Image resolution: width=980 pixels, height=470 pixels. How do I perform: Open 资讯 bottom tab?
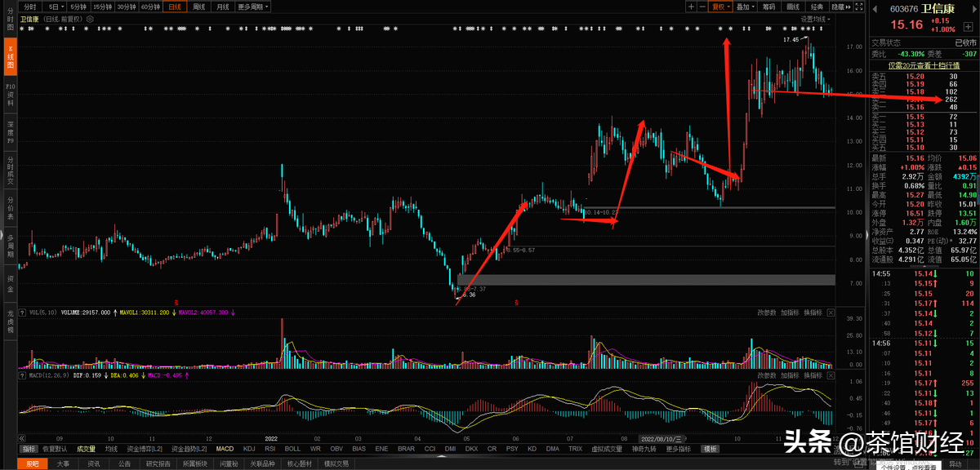(x=94, y=463)
